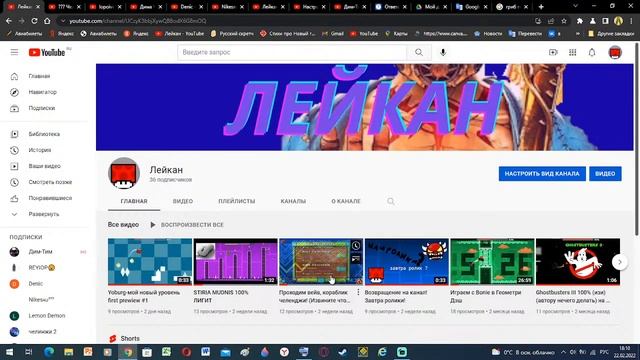Add Проходим вейв video to Watch later
This screenshot has height=360, width=640.
pyautogui.click(x=356, y=245)
